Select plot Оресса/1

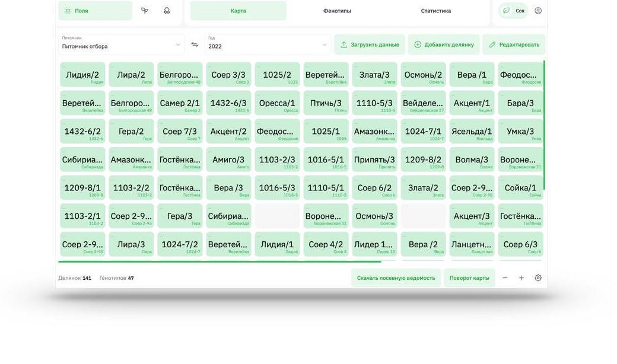coord(277,103)
